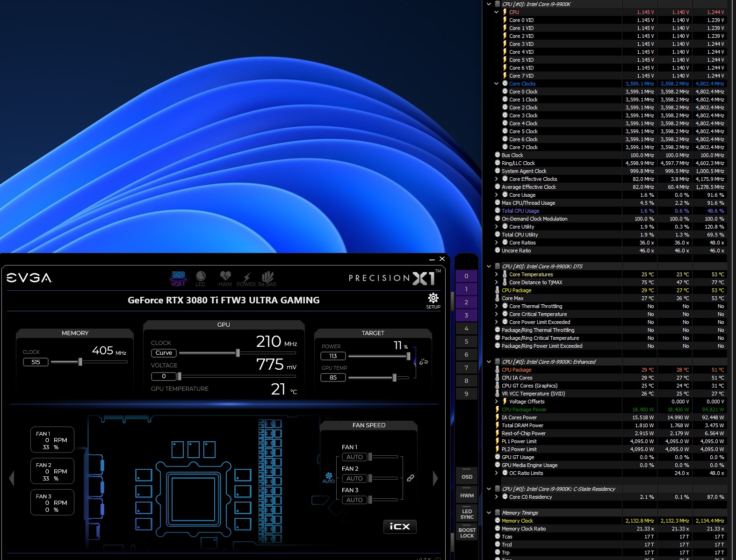Click the lightning icon beside PL2 Power Limit
736x560 pixels.
pos(498,449)
